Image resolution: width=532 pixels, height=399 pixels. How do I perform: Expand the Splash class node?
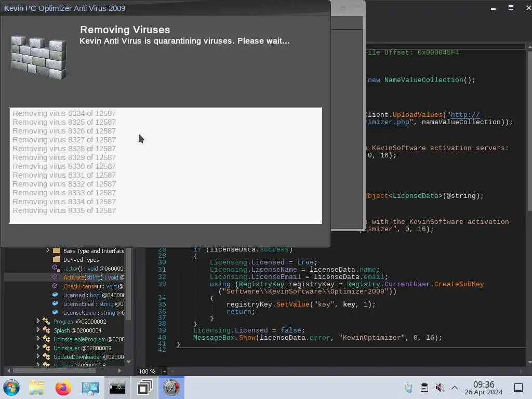pos(38,330)
